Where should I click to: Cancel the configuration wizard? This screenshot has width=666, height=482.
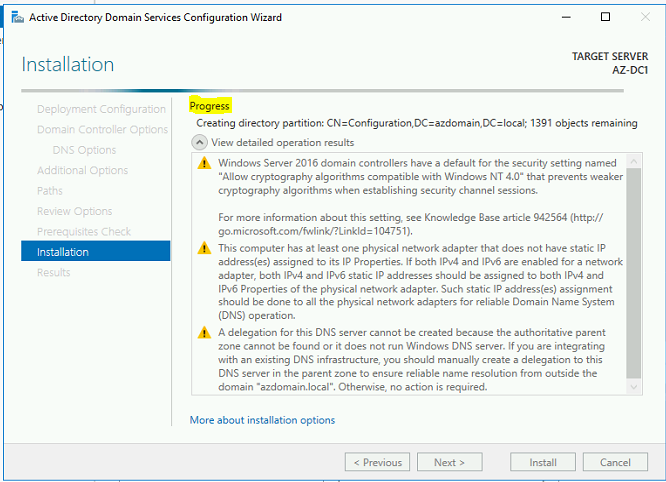click(615, 462)
